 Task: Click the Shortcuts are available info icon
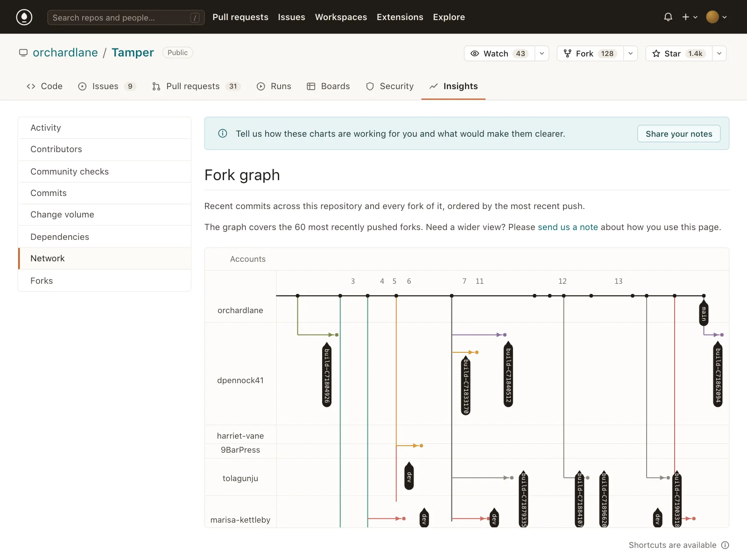(725, 545)
